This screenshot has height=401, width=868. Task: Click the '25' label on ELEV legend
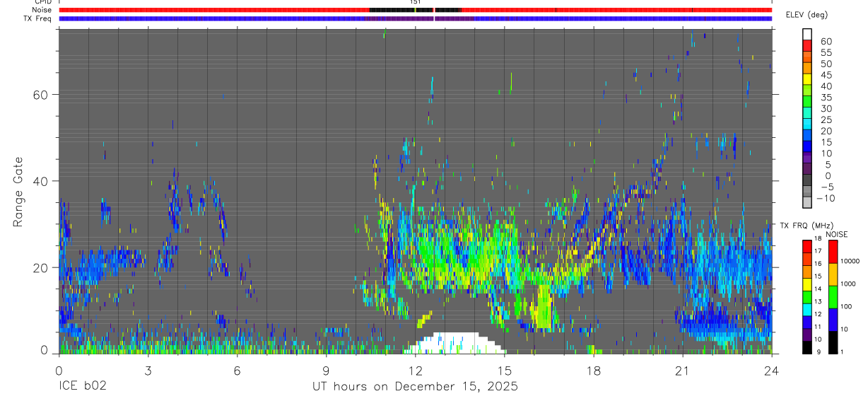tap(826, 120)
